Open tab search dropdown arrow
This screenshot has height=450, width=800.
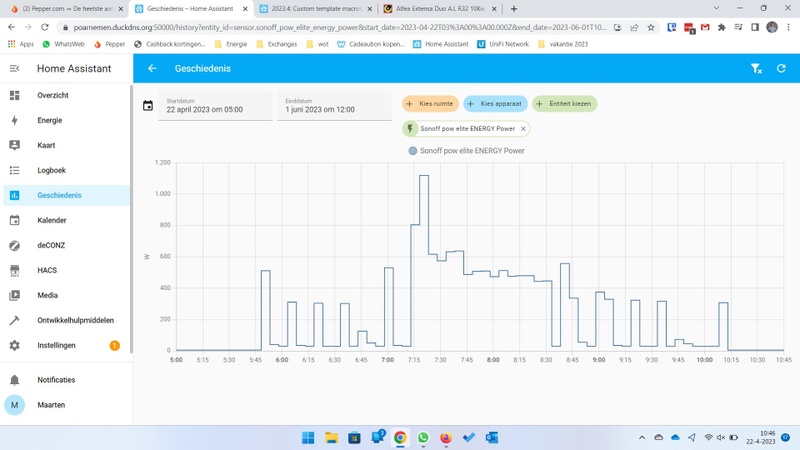pyautogui.click(x=716, y=8)
